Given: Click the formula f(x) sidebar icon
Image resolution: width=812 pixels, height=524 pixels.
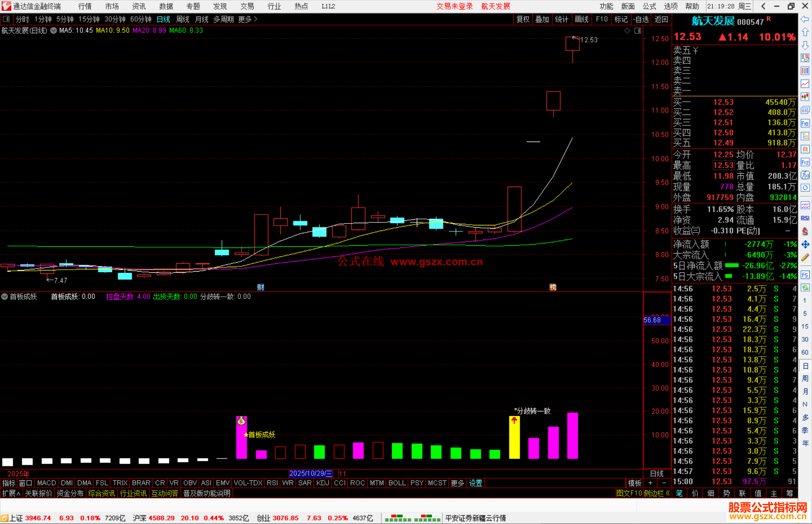Looking at the screenshot, I should pyautogui.click(x=805, y=175).
